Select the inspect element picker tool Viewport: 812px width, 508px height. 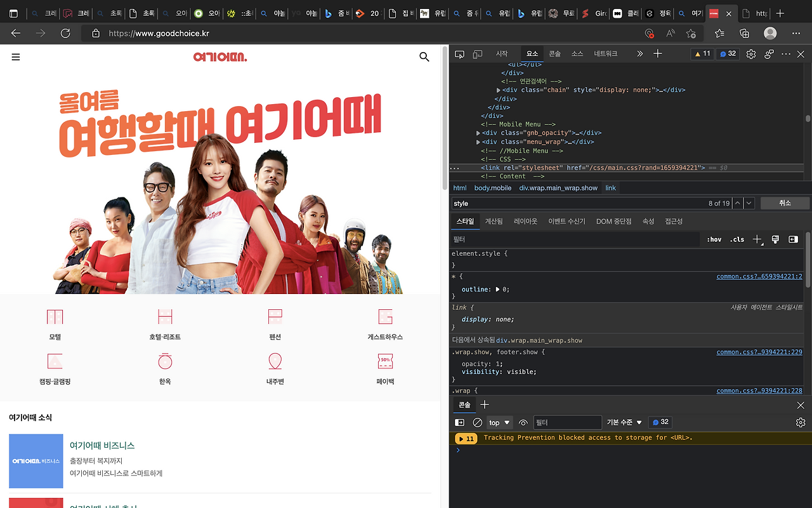coord(459,53)
